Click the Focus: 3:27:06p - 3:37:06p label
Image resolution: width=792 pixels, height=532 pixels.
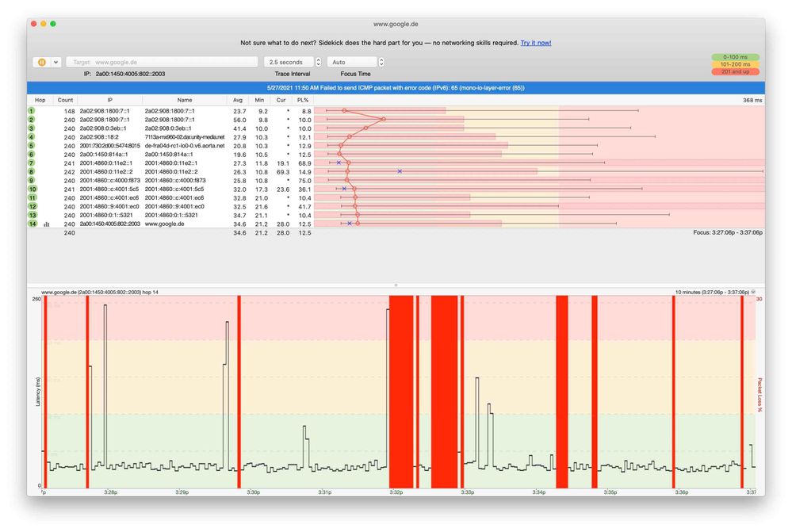(727, 232)
